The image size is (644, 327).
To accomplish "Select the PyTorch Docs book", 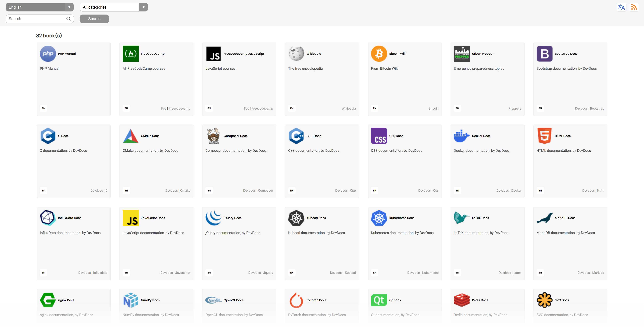I will pyautogui.click(x=316, y=300).
